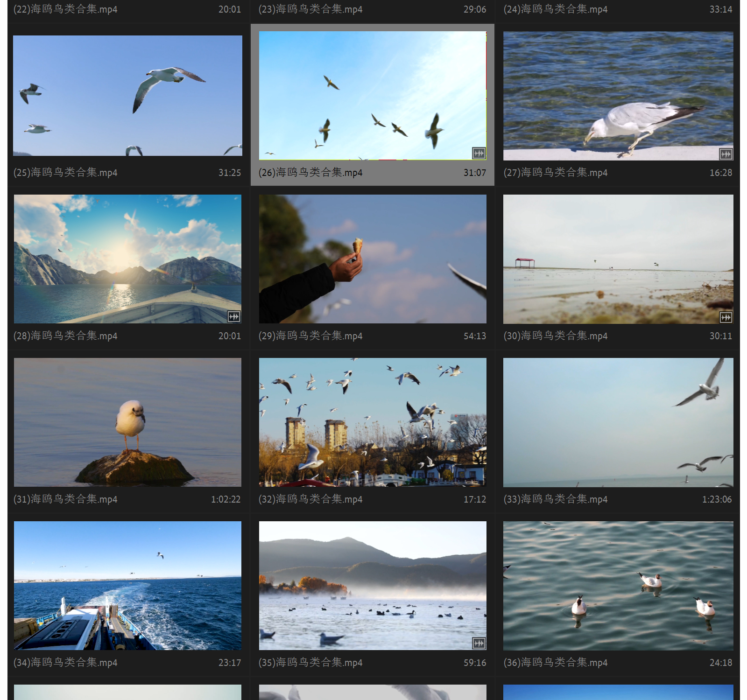747x700 pixels.
Task: Click the 59:16 duration of clip (35)
Action: pos(475,663)
